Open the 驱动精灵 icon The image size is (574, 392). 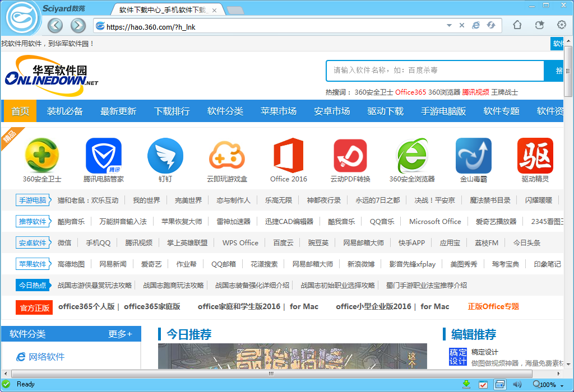pos(535,155)
